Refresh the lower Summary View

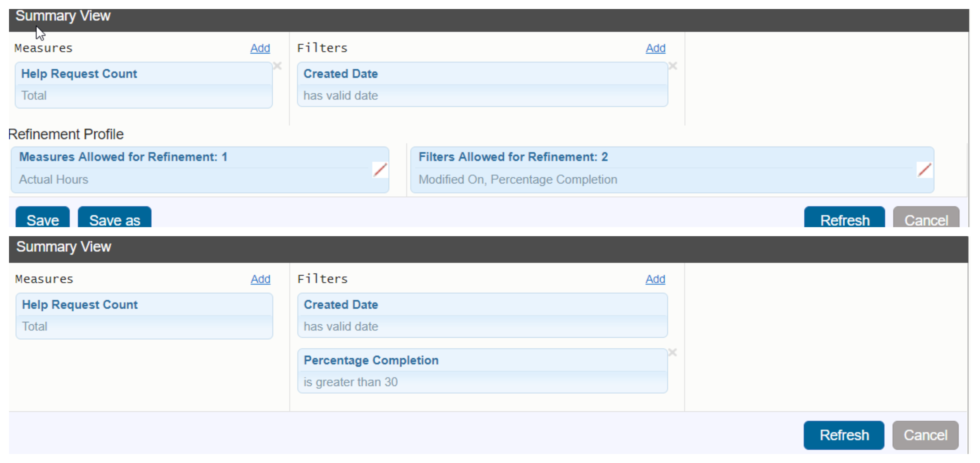coord(843,435)
